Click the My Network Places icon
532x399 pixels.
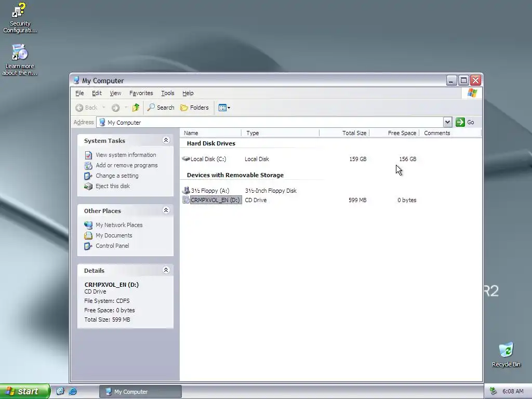point(88,225)
